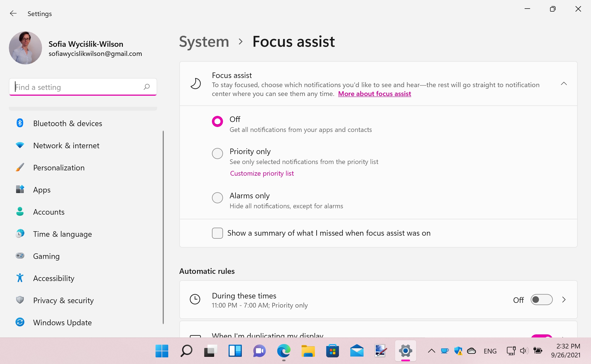591x364 pixels.
Task: Open OneDrive cloud tray icon
Action: pyautogui.click(x=471, y=351)
